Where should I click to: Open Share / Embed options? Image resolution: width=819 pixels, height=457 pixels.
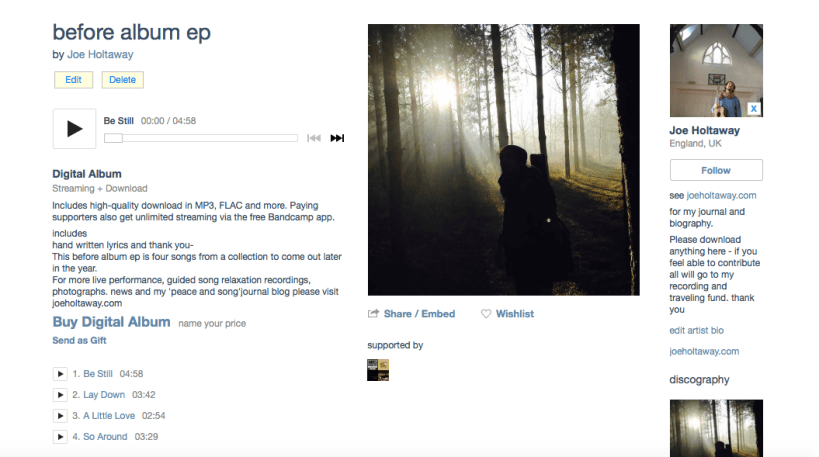tap(412, 314)
